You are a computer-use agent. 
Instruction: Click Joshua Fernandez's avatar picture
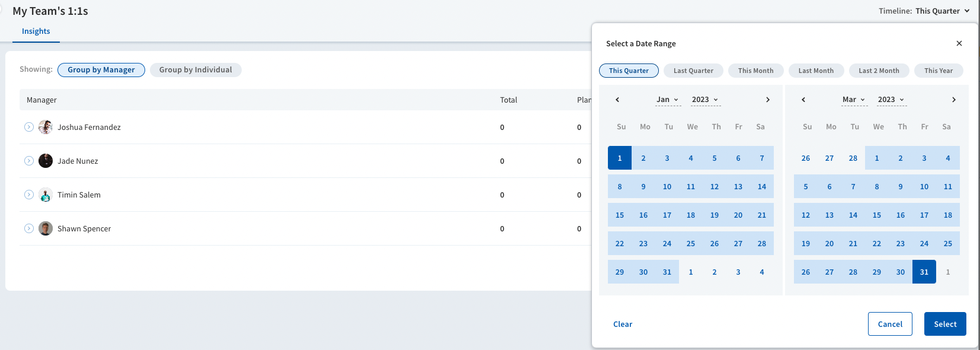(x=46, y=127)
